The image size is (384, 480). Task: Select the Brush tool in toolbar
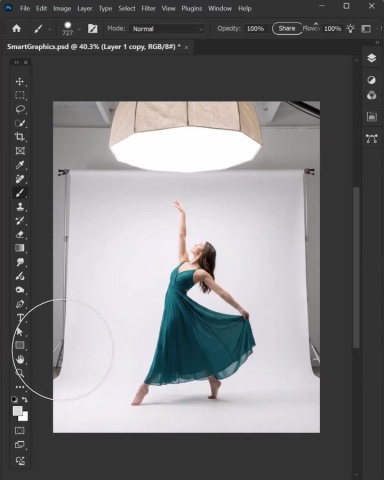(x=20, y=193)
